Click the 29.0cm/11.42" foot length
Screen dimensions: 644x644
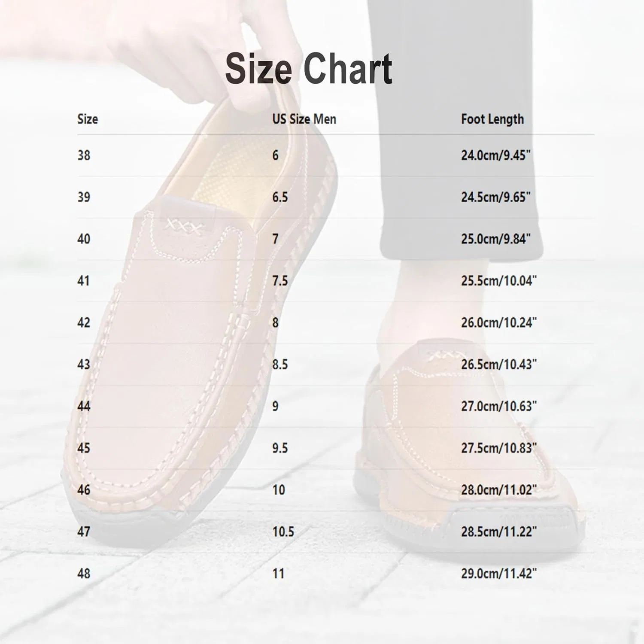(x=499, y=573)
